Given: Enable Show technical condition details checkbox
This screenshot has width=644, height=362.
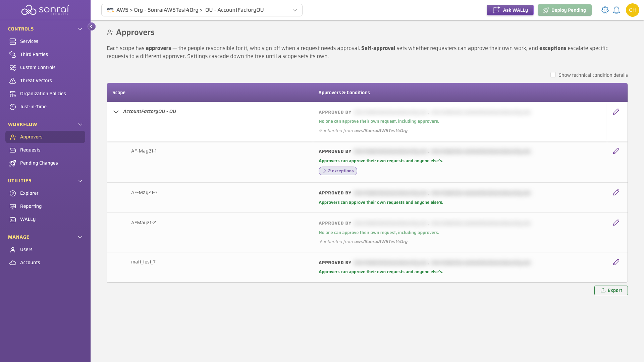Looking at the screenshot, I should click(553, 75).
